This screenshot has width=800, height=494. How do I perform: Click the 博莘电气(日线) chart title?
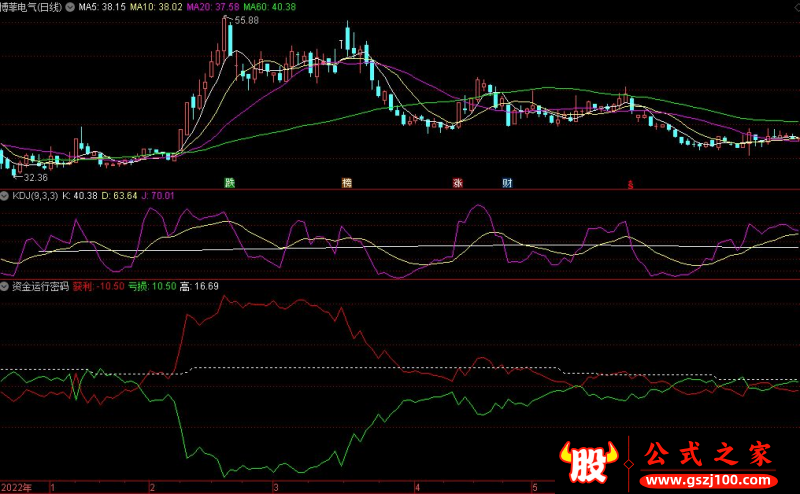click(31, 7)
